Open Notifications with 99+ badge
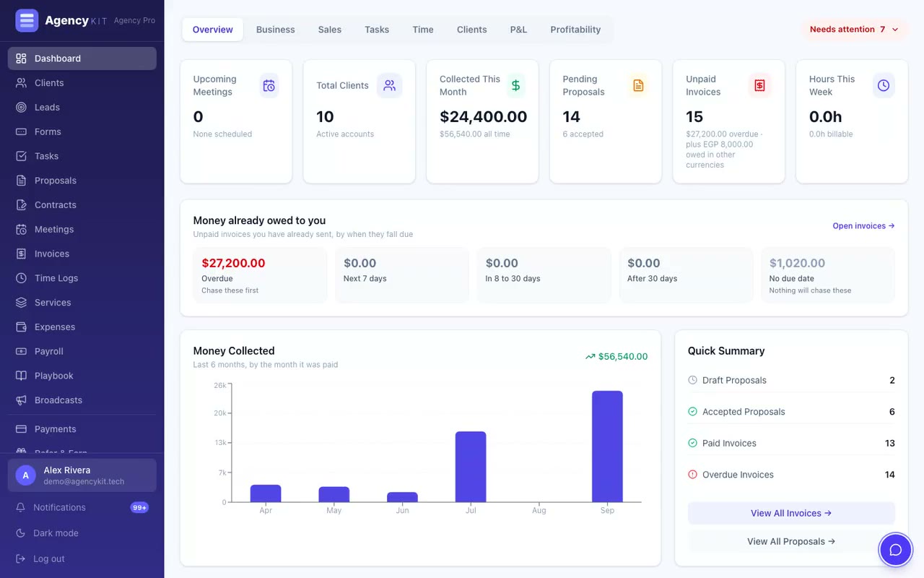The width and height of the screenshot is (924, 578). pos(82,507)
